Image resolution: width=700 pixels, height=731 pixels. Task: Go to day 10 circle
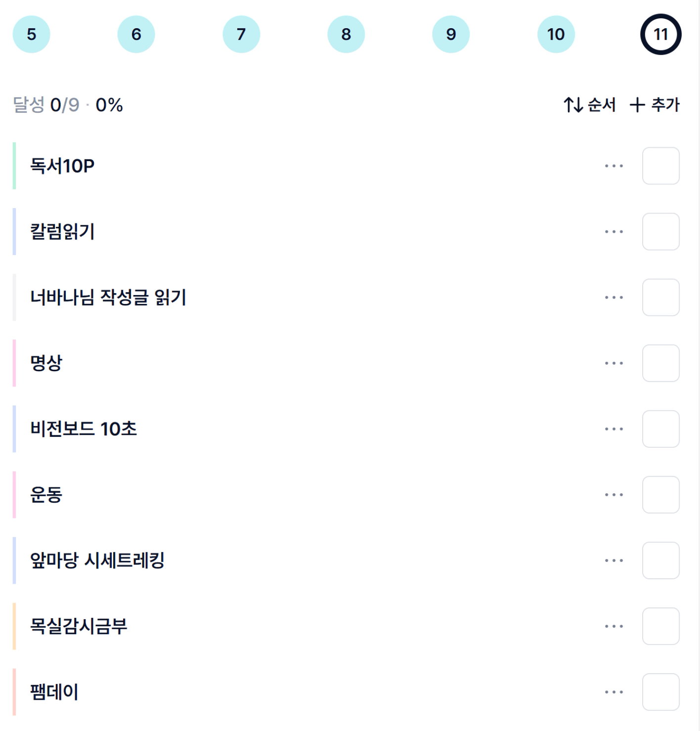[556, 34]
